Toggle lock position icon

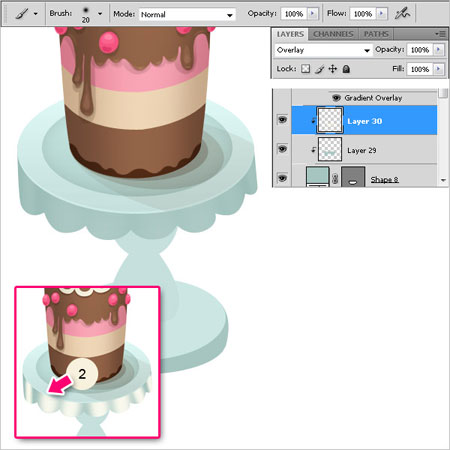(333, 69)
